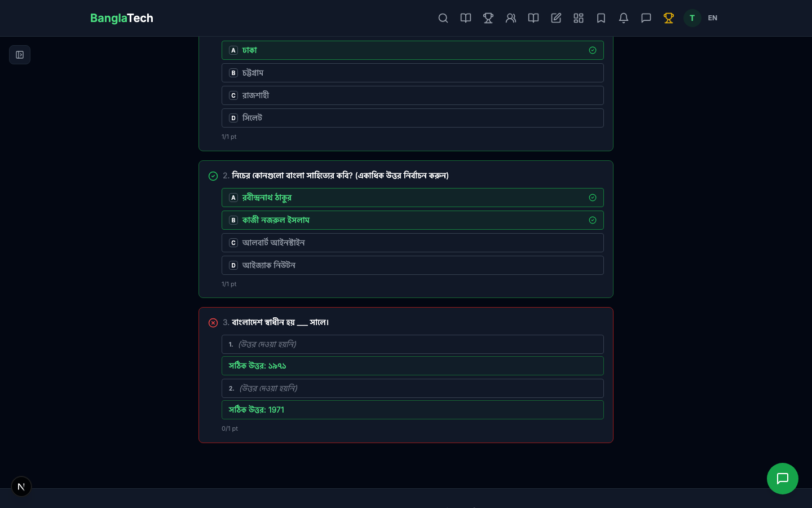812x508 pixels.
Task: Go to BanglaTech home via logo
Action: point(122,18)
